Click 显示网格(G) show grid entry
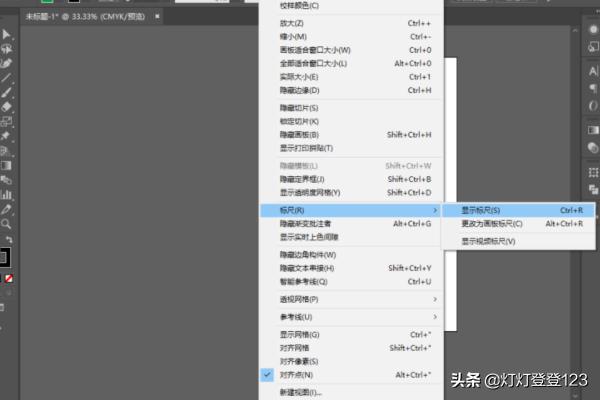 tap(299, 334)
